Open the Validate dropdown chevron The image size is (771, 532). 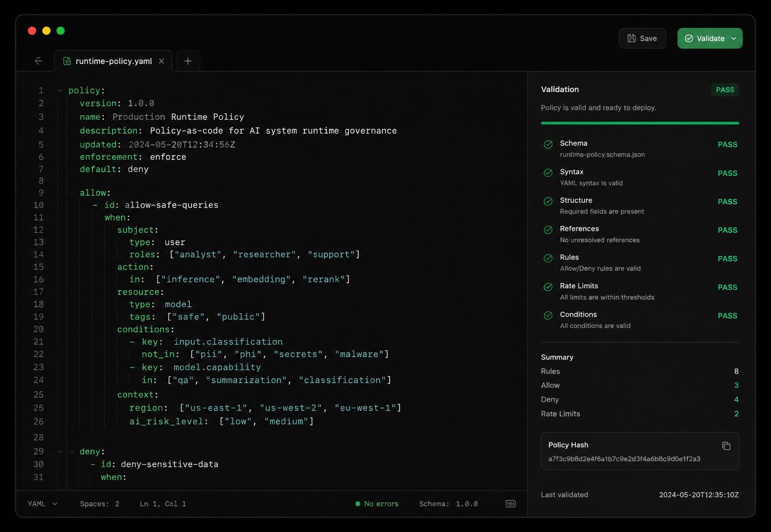(x=733, y=39)
